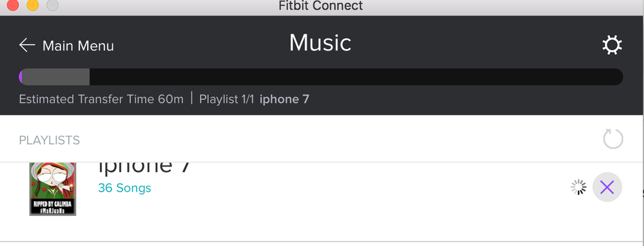644x246 pixels.
Task: Close the window with the red button
Action: click(13, 5)
